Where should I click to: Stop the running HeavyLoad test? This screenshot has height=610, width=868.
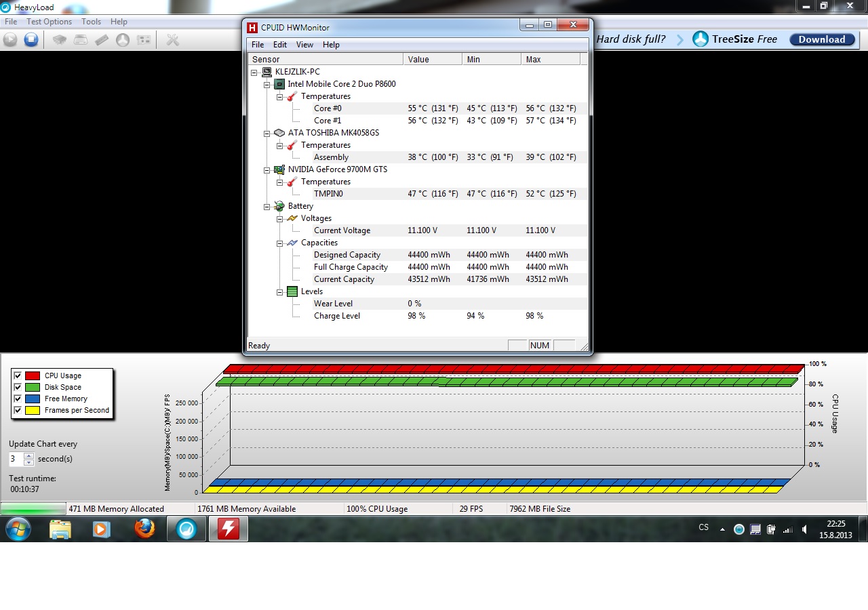pos(31,40)
